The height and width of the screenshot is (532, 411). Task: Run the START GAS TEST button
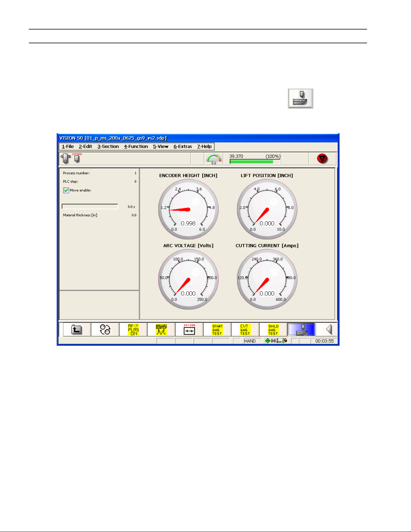coord(217,330)
